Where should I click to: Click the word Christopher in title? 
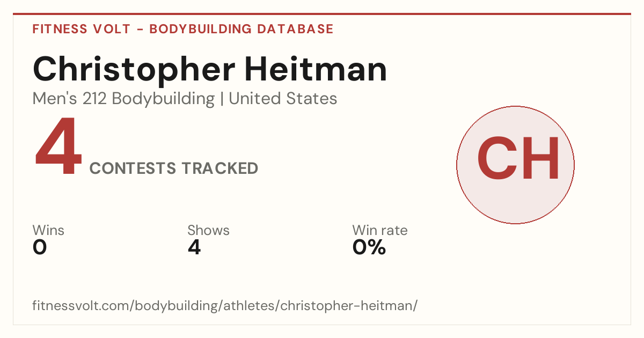point(134,70)
